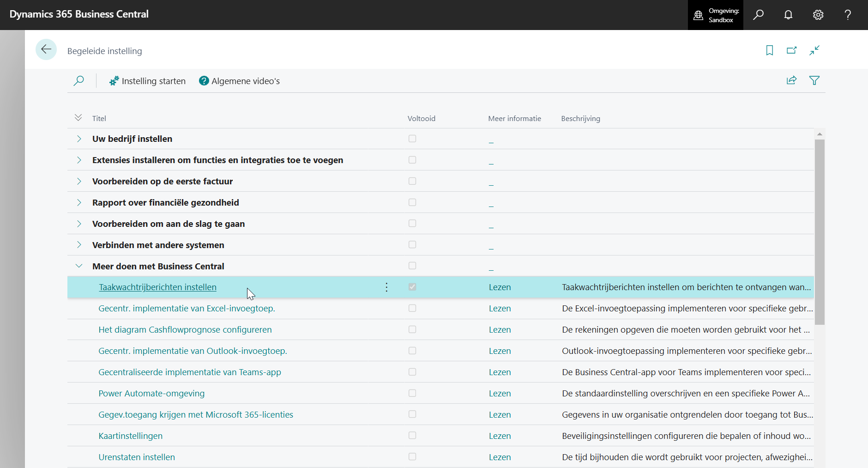Toggle Voltooid for Power Automate-omgeving
The image size is (868, 468).
(x=412, y=393)
